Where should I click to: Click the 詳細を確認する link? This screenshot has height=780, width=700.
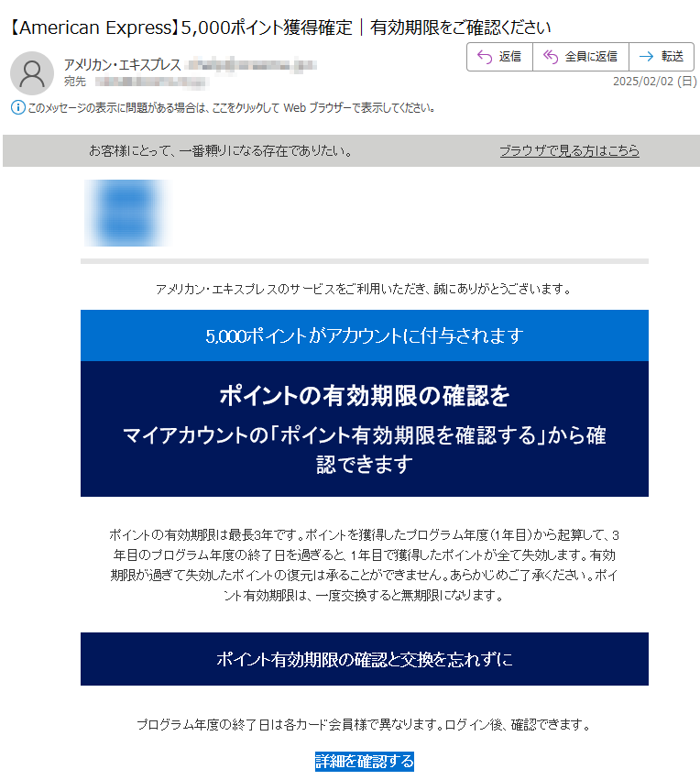click(365, 761)
